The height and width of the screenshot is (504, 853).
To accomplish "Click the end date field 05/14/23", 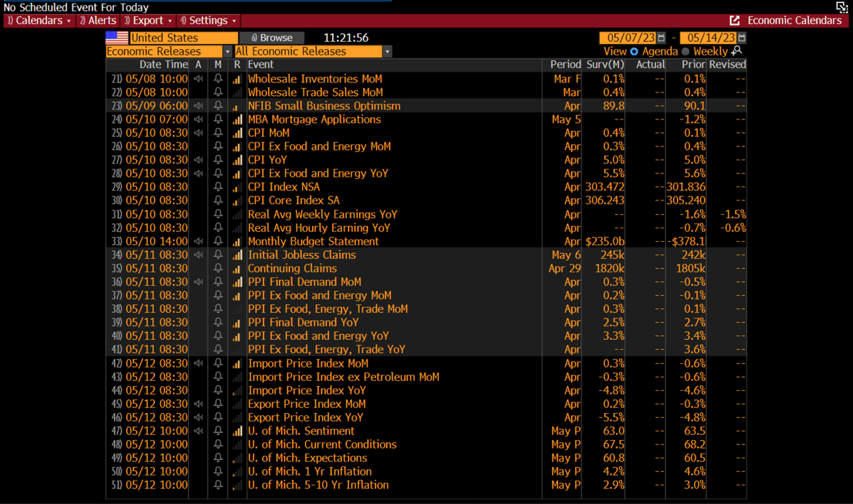I will (x=709, y=38).
